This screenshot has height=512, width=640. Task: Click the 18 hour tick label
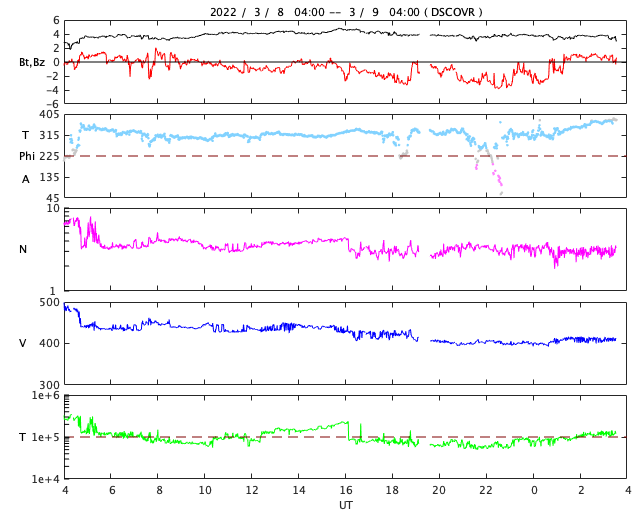(x=392, y=490)
